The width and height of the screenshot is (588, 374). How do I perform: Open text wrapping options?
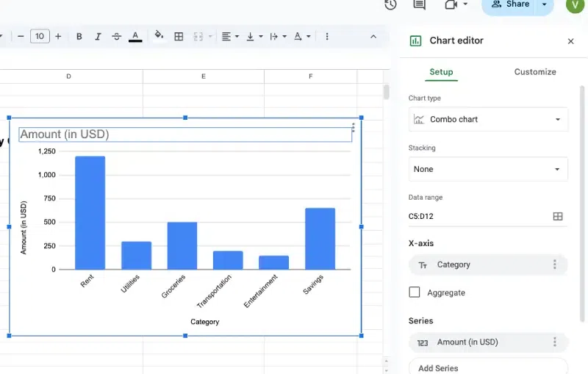(278, 36)
